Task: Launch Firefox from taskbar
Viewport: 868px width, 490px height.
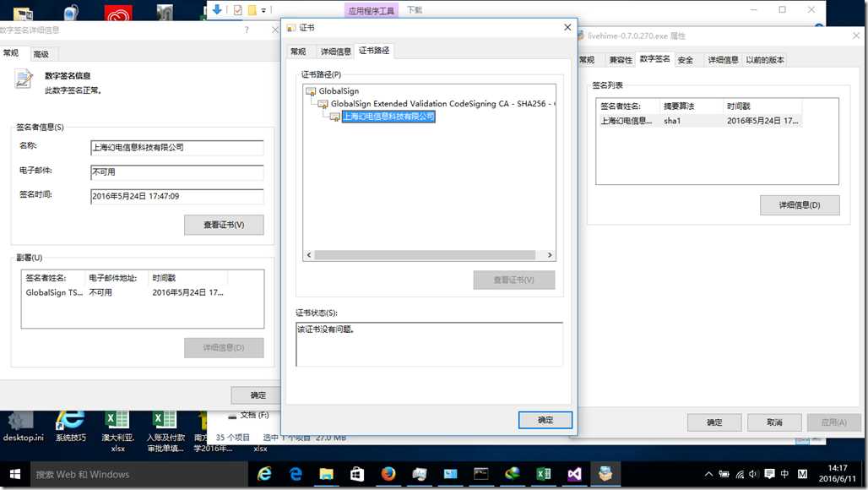Action: [388, 474]
